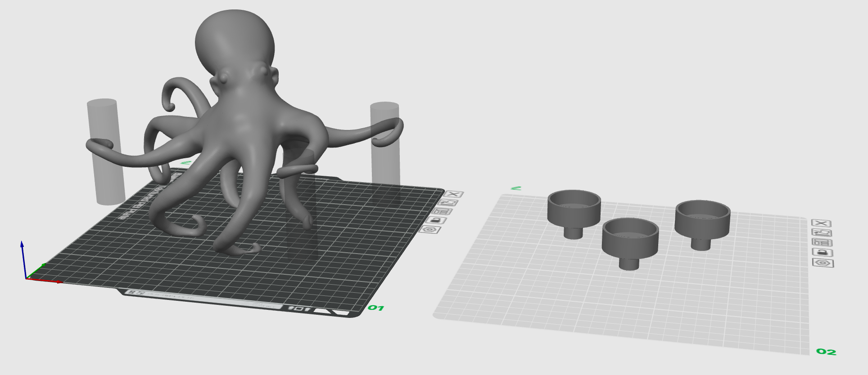Click the green 02 plate label
The image size is (868, 375).
point(826,352)
